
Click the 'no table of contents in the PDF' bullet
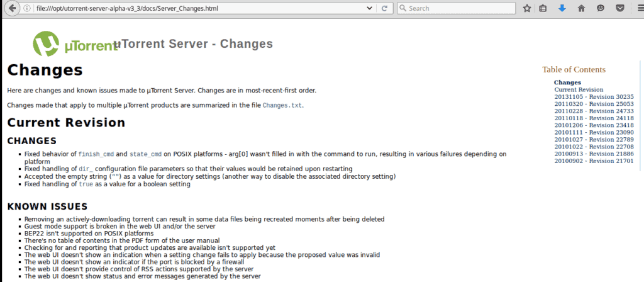click(x=122, y=240)
